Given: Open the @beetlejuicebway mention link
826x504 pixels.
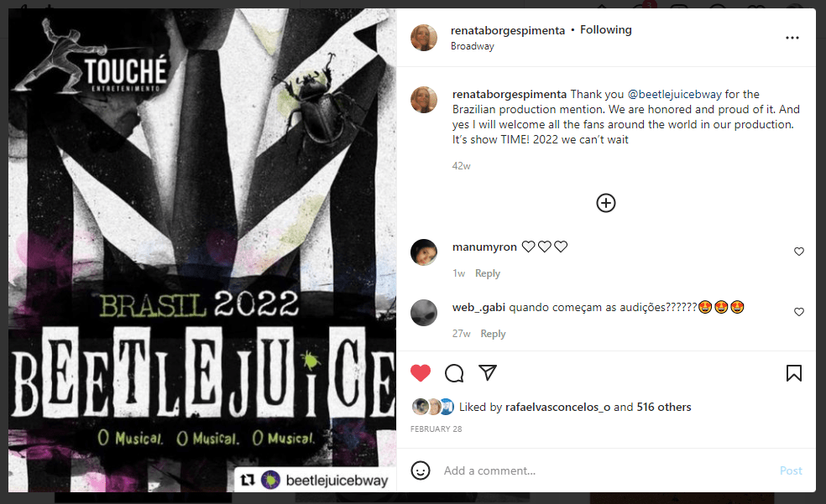Looking at the screenshot, I should pyautogui.click(x=674, y=94).
